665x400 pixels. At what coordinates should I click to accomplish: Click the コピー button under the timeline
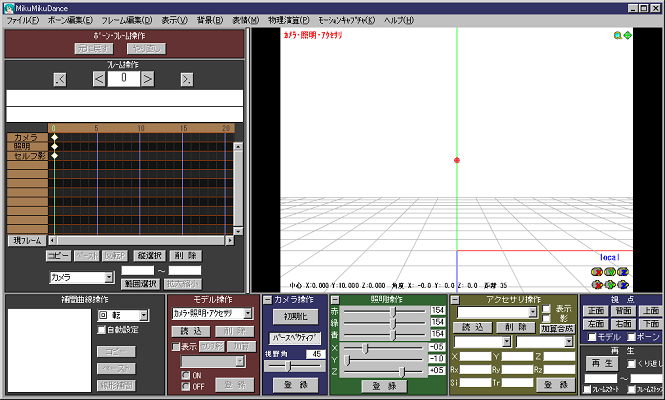pyautogui.click(x=58, y=256)
